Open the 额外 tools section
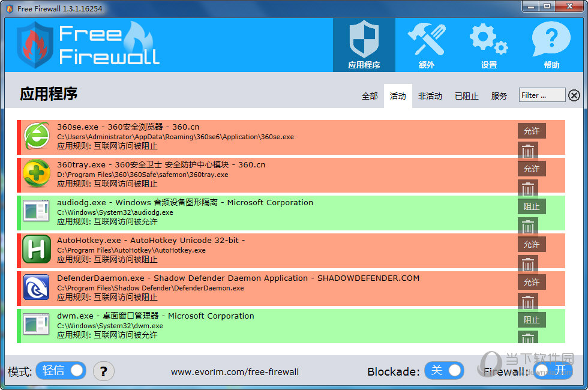 tap(427, 45)
